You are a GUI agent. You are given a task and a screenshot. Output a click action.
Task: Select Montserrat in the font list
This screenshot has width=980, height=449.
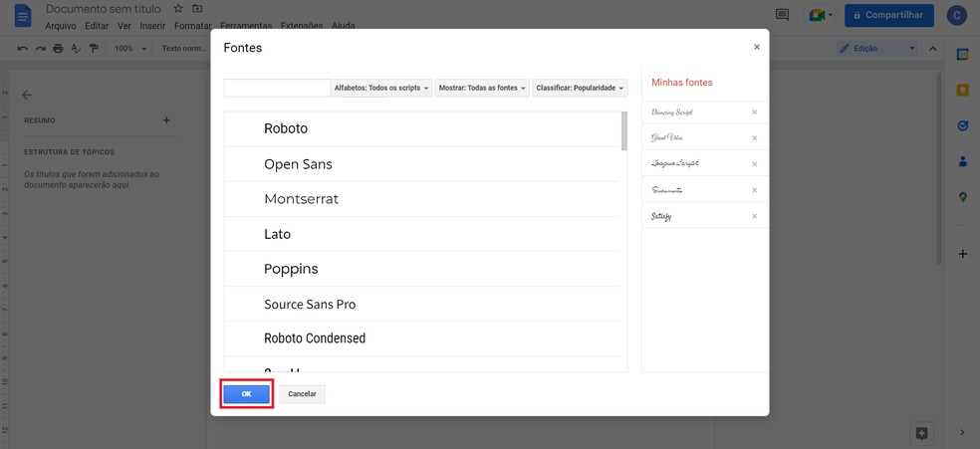click(x=301, y=199)
